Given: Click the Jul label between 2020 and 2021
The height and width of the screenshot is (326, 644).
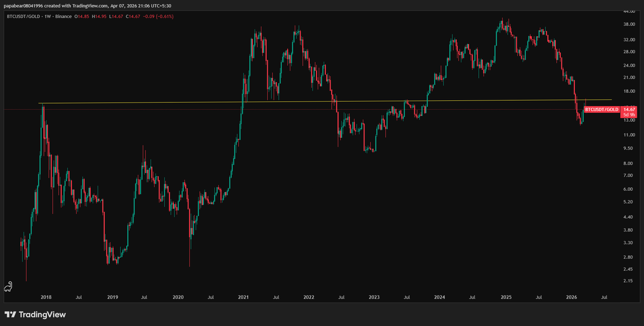Looking at the screenshot, I should point(210,297).
